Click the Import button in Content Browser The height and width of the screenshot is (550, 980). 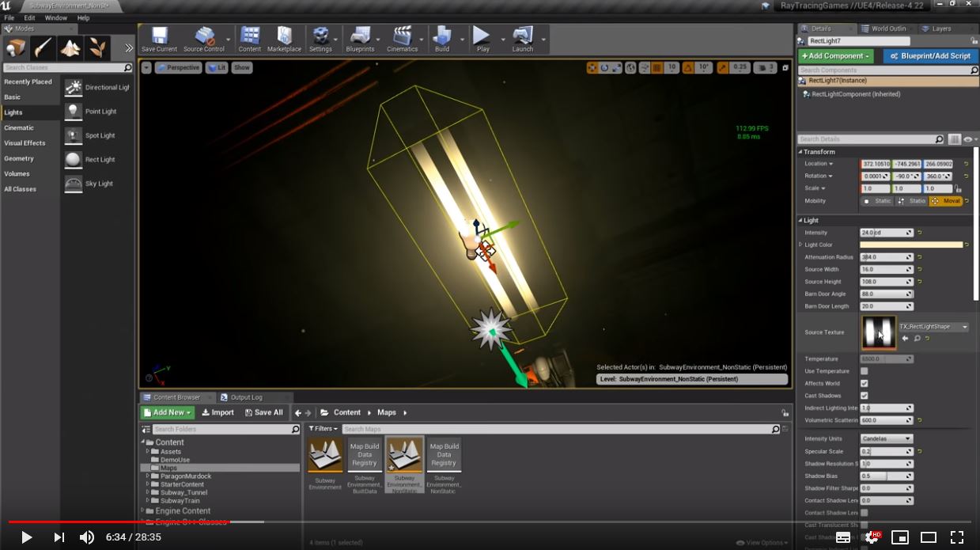click(218, 412)
